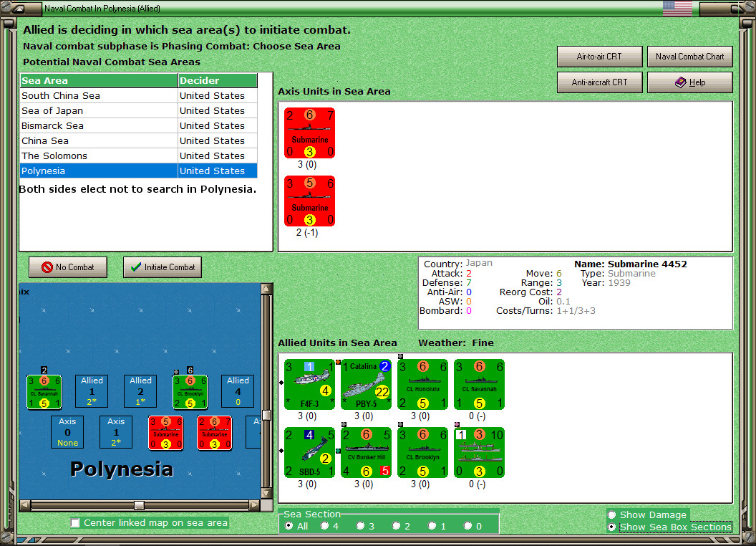Select Bismarck Sea row
756x546 pixels.
point(139,125)
